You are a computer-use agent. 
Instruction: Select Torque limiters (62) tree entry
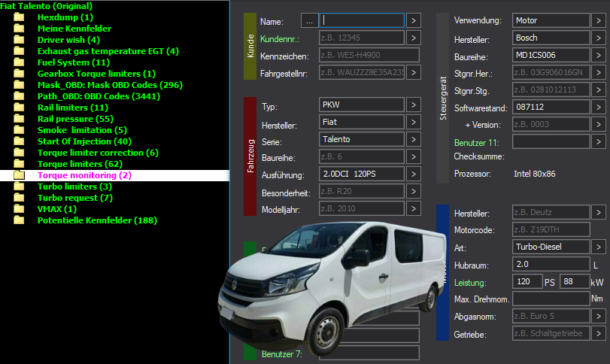[x=80, y=164]
